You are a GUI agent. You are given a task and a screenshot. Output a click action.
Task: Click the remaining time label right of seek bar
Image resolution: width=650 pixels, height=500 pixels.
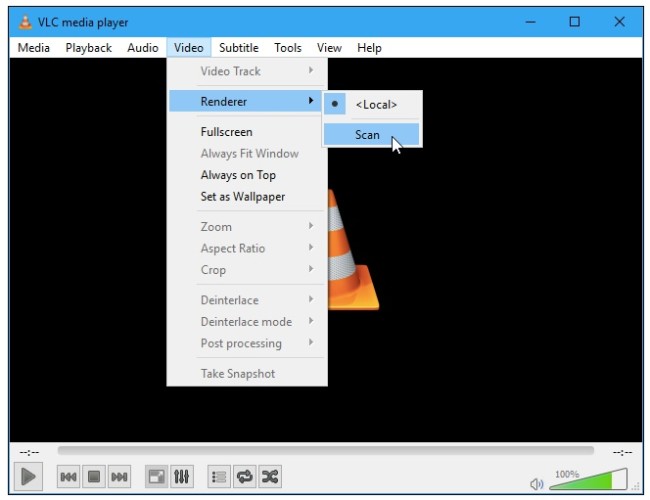(623, 452)
